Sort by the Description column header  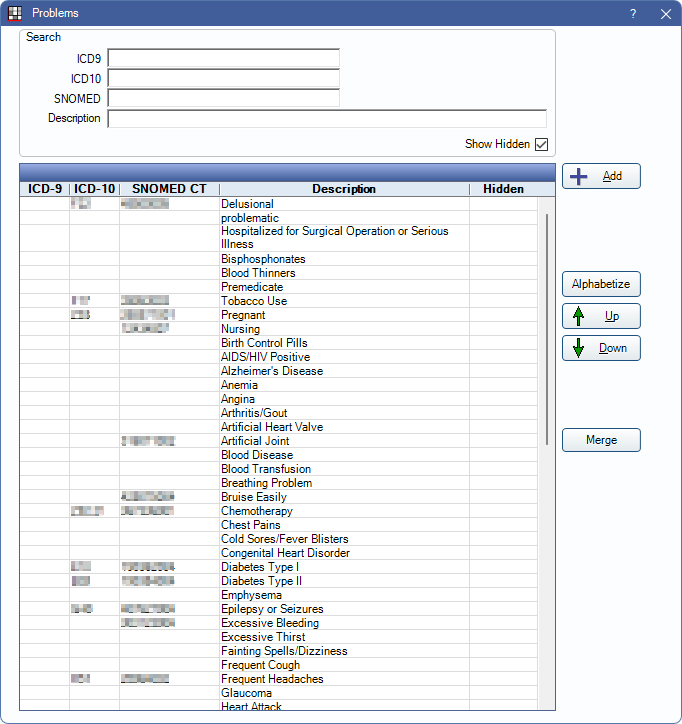click(x=344, y=189)
